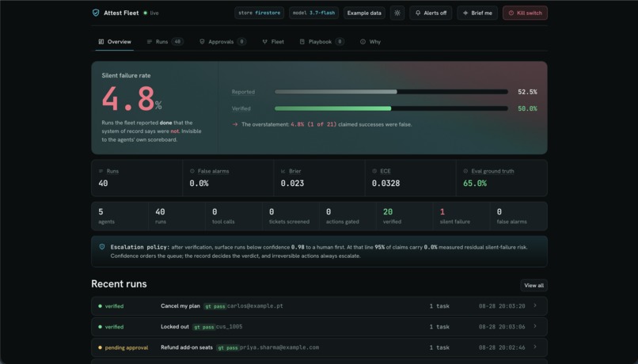The height and width of the screenshot is (364, 638).
Task: Click the 4.8% silent failure rate value
Action: [132, 99]
